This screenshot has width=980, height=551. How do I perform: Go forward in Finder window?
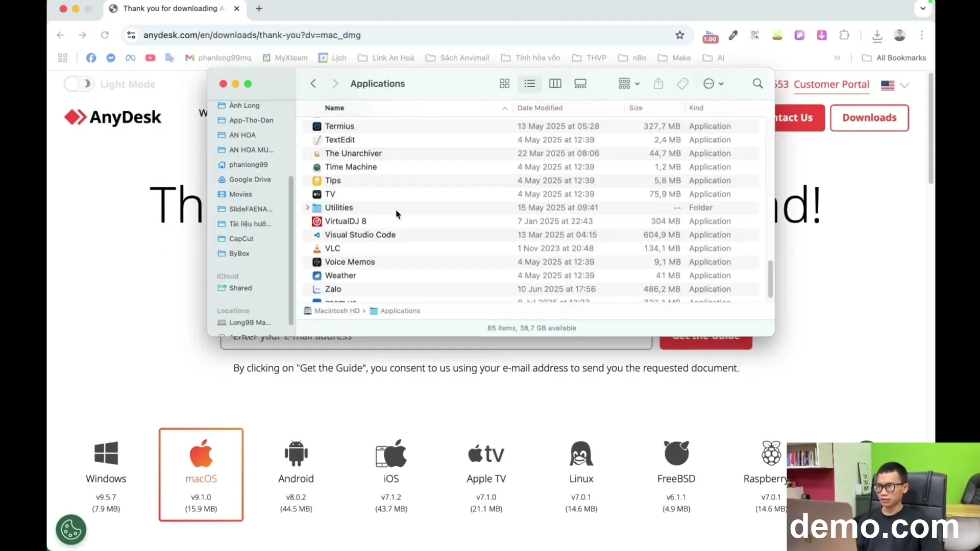click(x=335, y=84)
